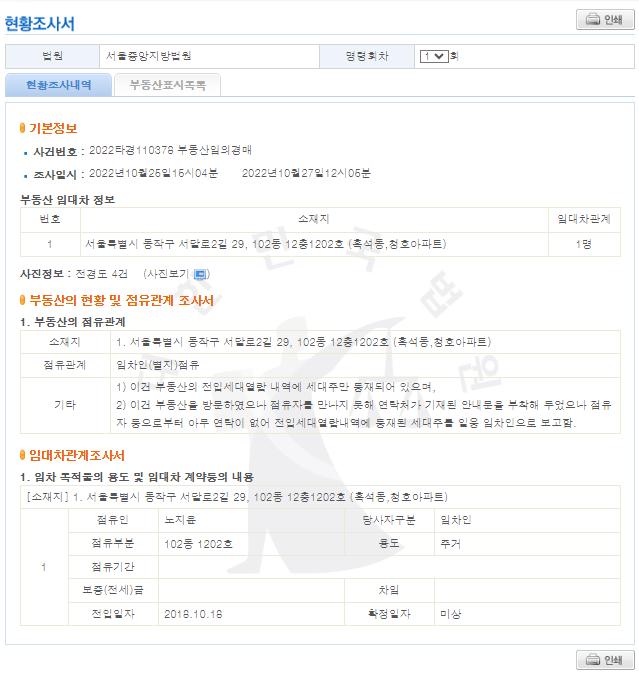Click the 확정일자 value 미상
Image resolution: width=639 pixels, height=673 pixels.
point(451,614)
